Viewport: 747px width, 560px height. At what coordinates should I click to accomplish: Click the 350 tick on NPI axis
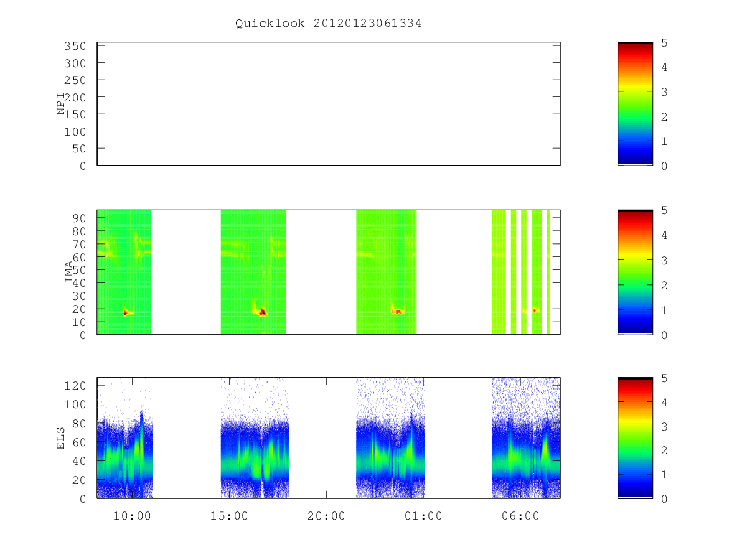click(75, 46)
